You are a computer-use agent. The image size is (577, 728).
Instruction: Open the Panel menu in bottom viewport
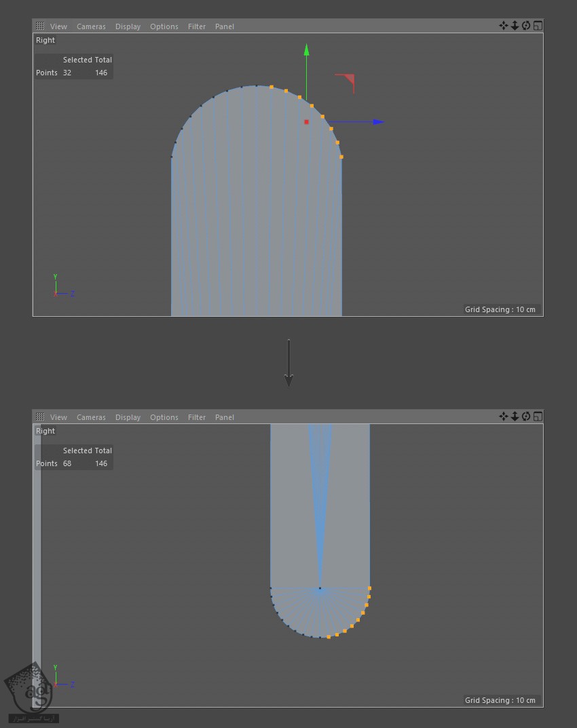point(225,417)
